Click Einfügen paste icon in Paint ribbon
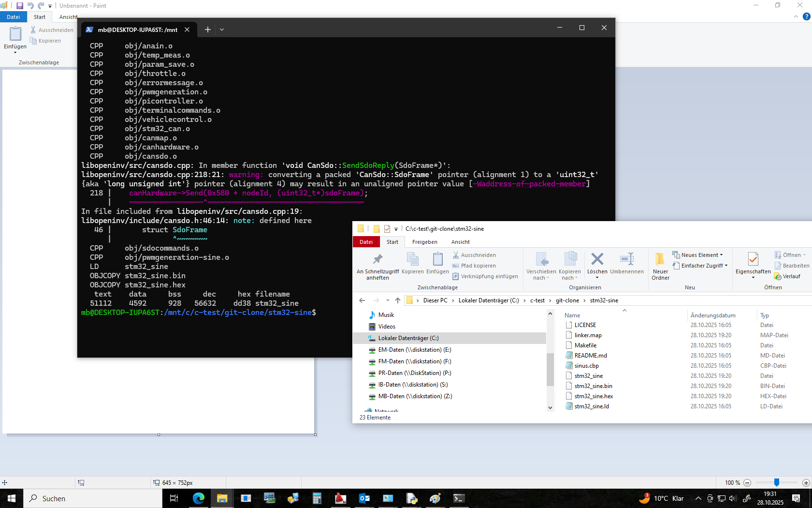The width and height of the screenshot is (812, 508). (x=15, y=34)
